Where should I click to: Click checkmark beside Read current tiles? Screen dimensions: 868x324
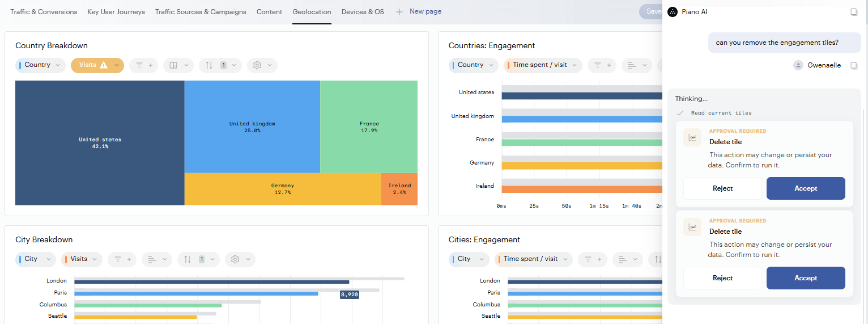tap(680, 113)
